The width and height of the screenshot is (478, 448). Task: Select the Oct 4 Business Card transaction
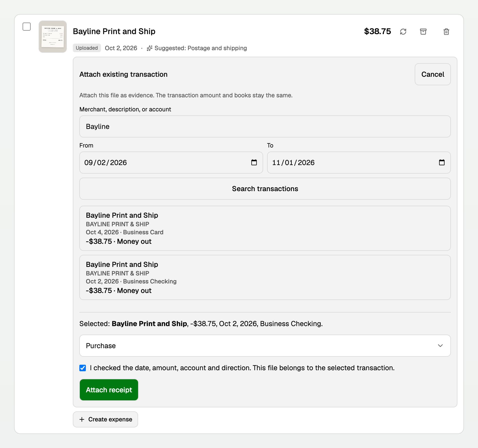click(265, 228)
